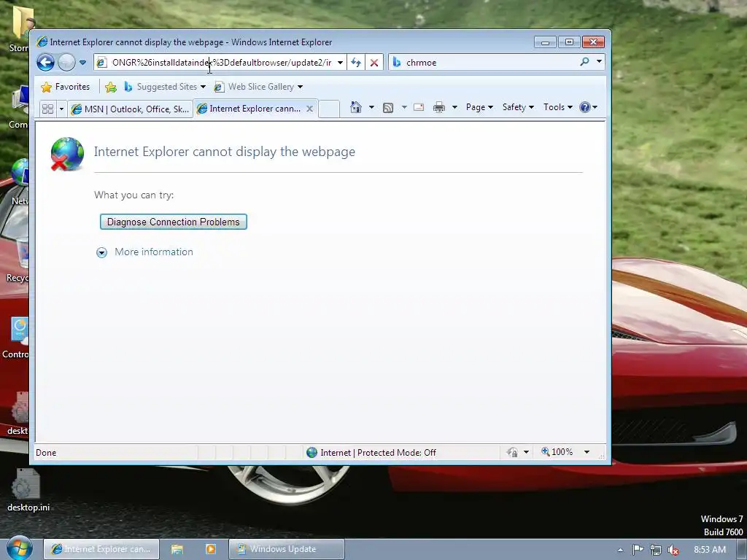The width and height of the screenshot is (747, 560).
Task: Click the status bar privacy lock icon
Action: pyautogui.click(x=513, y=452)
